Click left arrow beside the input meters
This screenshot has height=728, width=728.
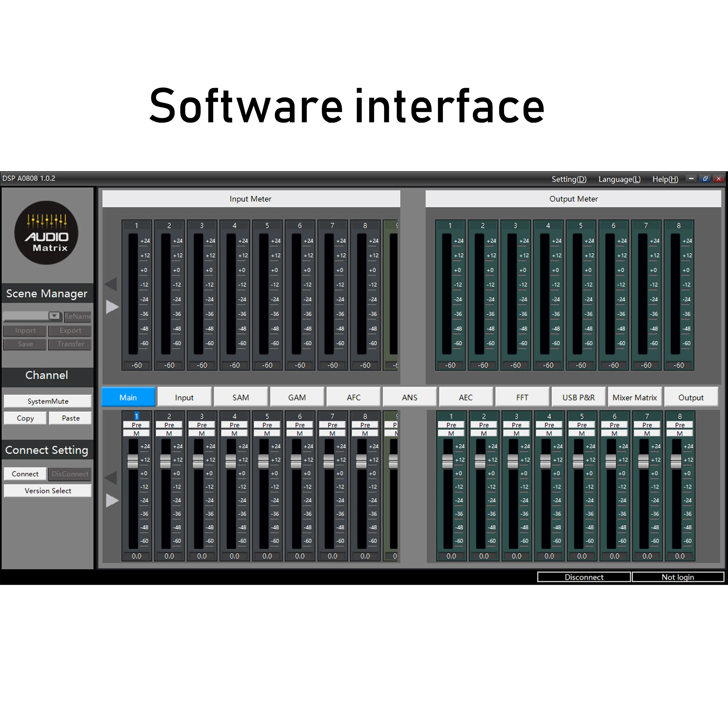(111, 284)
